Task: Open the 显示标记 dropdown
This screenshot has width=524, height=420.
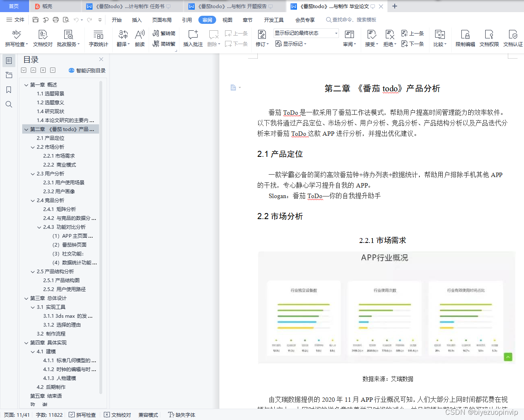Action: pos(291,44)
